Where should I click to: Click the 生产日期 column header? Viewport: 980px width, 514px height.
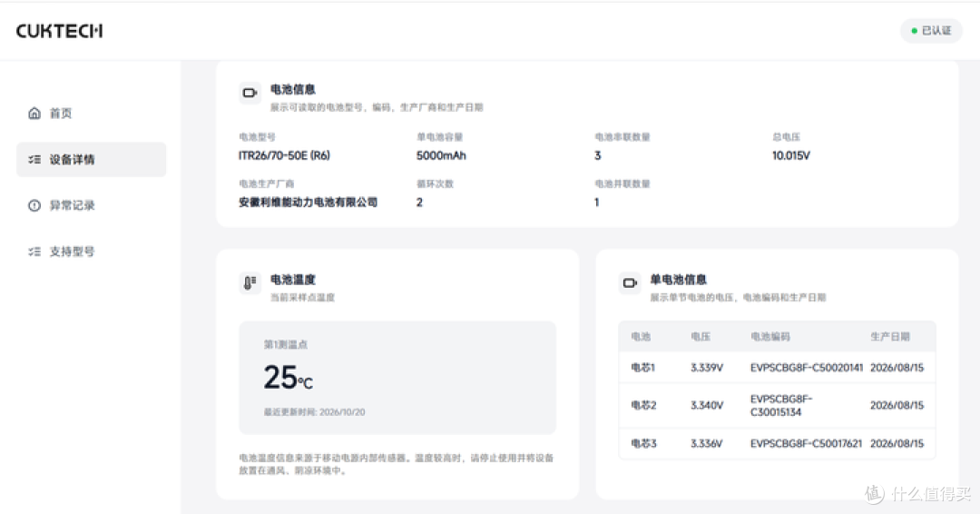click(x=890, y=336)
